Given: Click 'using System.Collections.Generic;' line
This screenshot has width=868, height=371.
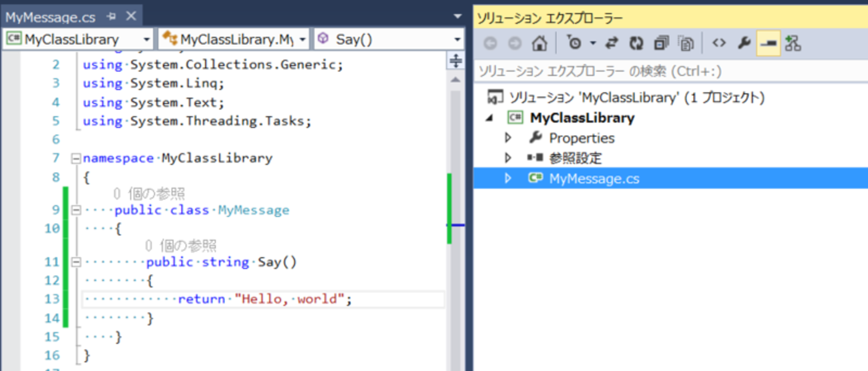Looking at the screenshot, I should pyautogui.click(x=212, y=65).
